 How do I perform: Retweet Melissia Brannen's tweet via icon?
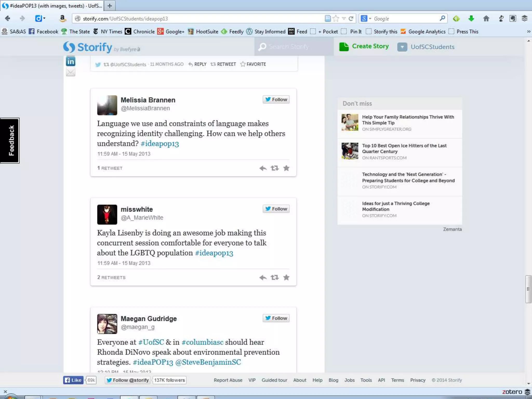tap(275, 168)
